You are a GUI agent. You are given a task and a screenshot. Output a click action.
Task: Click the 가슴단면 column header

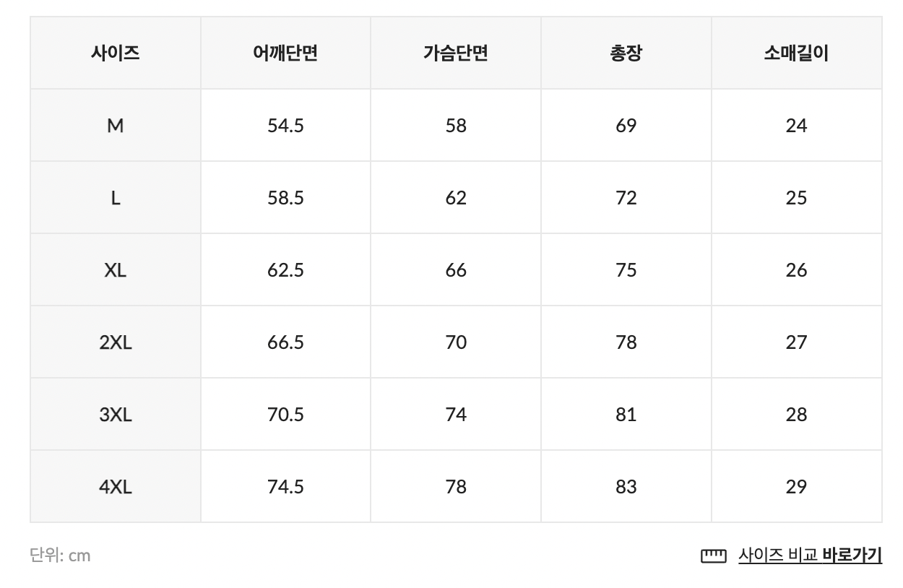456,53
